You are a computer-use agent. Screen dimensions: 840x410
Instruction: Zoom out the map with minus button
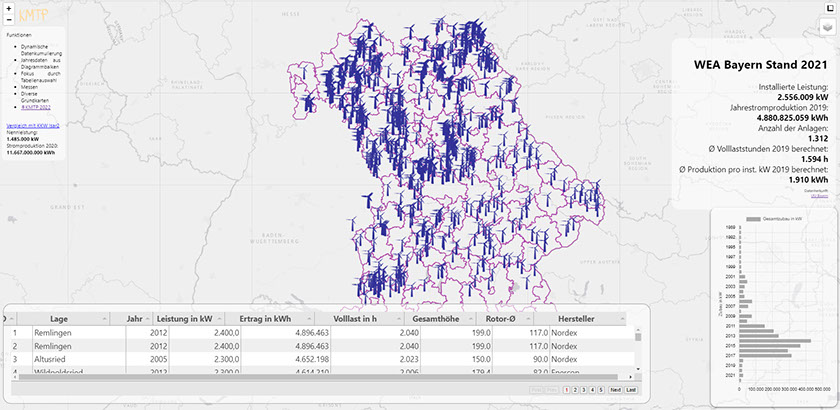(9, 20)
